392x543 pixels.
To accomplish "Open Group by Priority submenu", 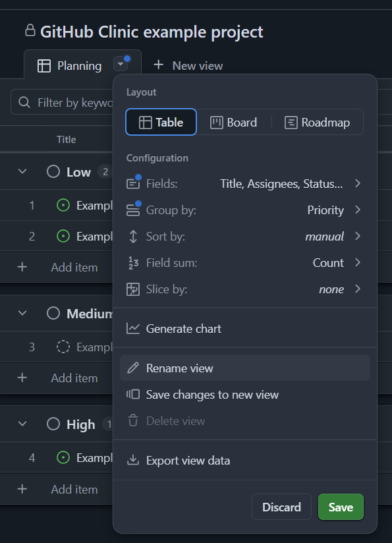I will [x=244, y=210].
